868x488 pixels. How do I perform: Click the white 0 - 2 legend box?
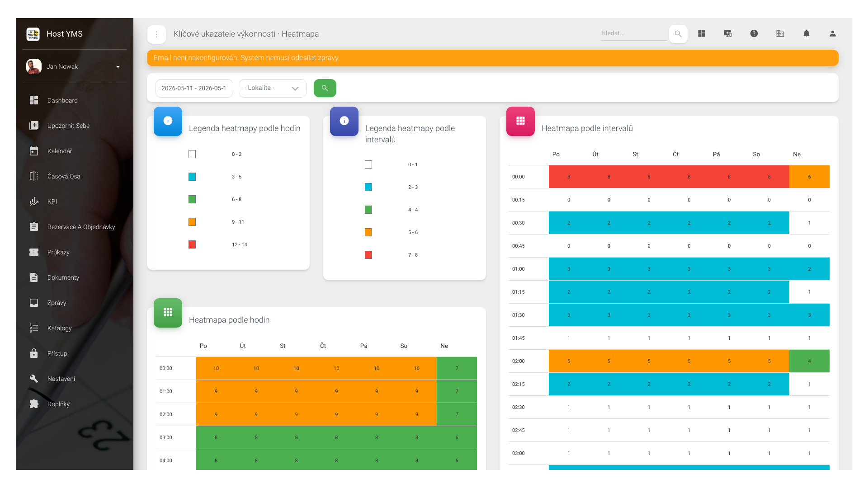(192, 154)
